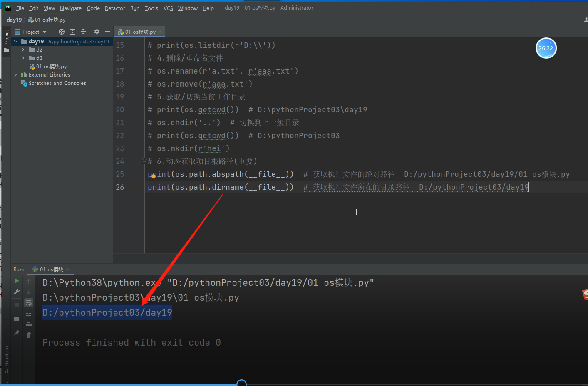Click the 26:22 blue timer badge

point(546,48)
